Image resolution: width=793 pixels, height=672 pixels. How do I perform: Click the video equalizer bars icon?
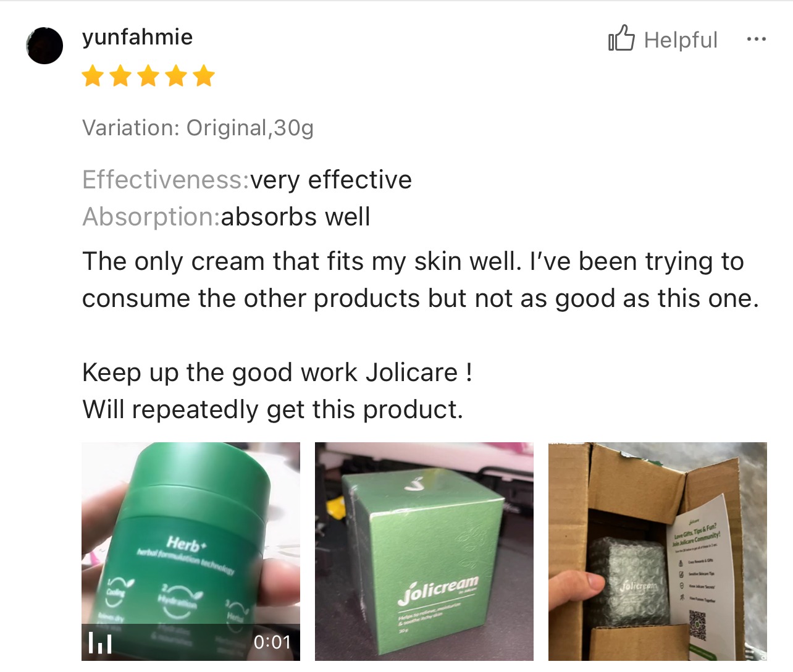(100, 642)
